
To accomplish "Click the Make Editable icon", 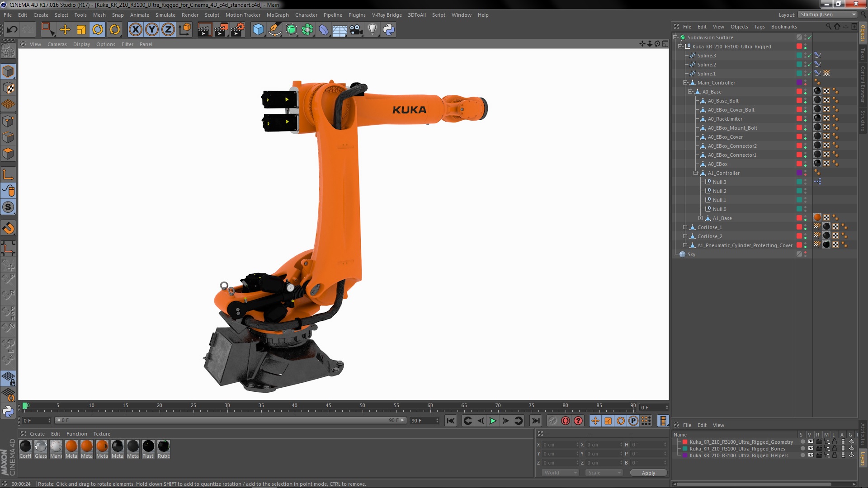I will click(x=8, y=51).
